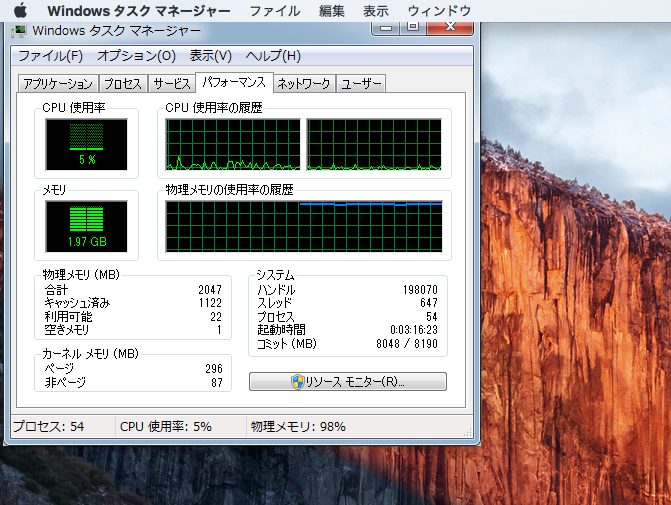This screenshot has width=671, height=505.
Task: Click the 物理メモリ (MB) group label
Action: (x=81, y=274)
